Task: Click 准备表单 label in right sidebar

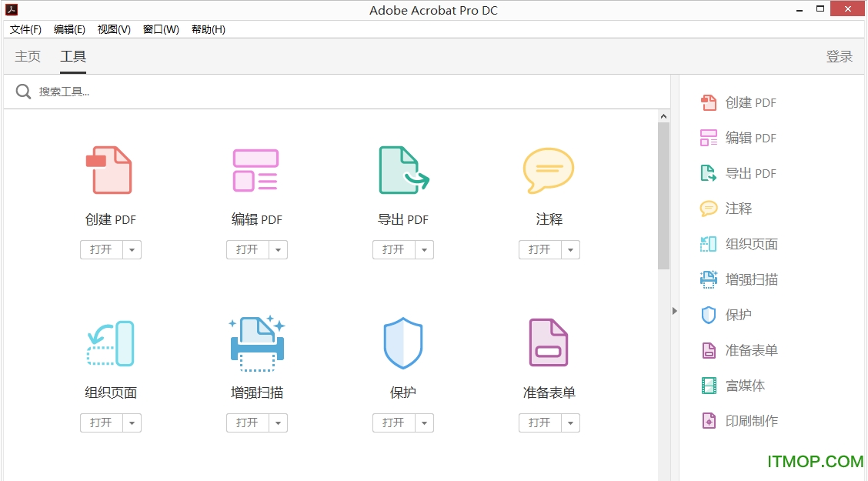Action: (x=752, y=350)
